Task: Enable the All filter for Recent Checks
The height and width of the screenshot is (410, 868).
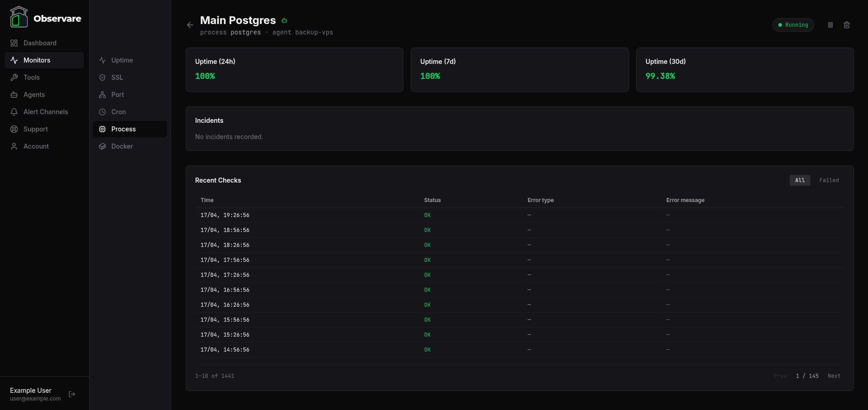Action: click(800, 180)
